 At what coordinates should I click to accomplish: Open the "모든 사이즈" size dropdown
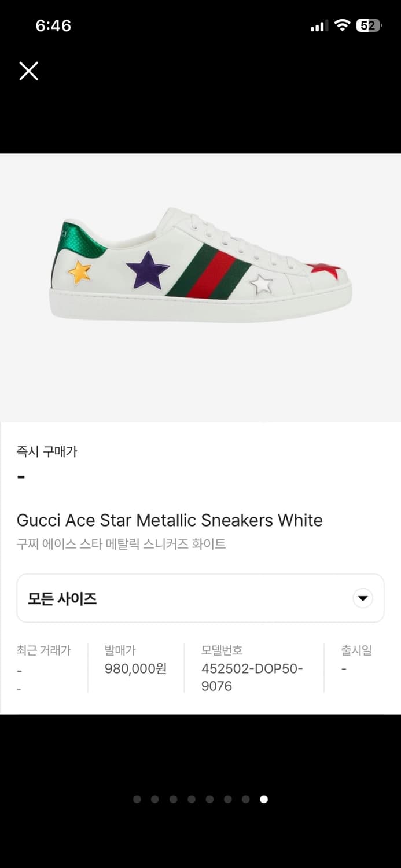pos(200,598)
